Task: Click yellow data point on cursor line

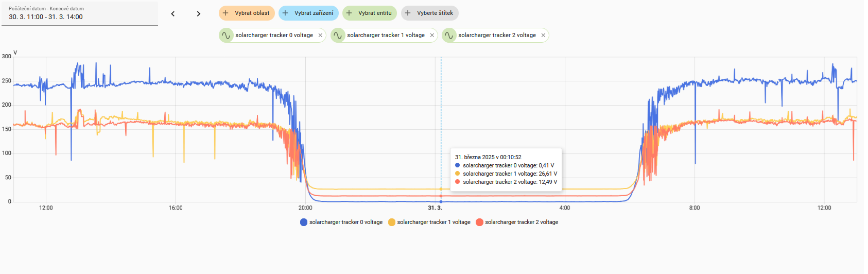Action: click(441, 189)
